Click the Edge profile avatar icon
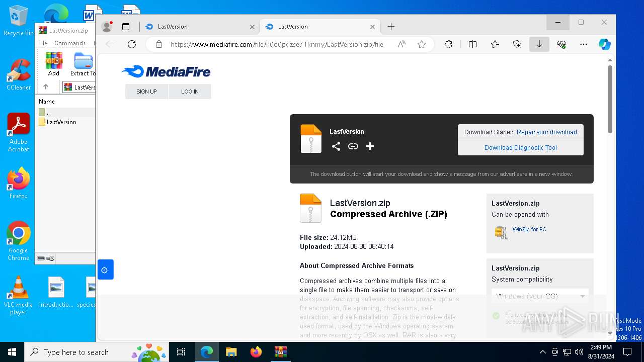The width and height of the screenshot is (644, 362). pos(107,27)
